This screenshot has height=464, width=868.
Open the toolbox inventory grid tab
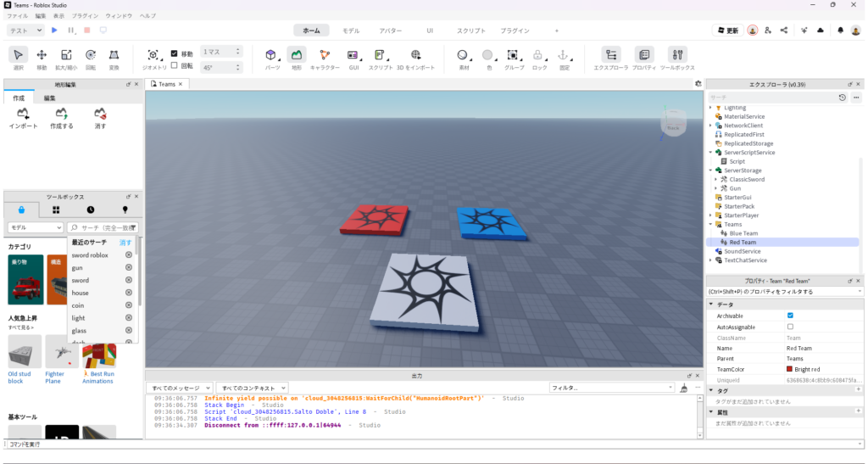click(56, 210)
